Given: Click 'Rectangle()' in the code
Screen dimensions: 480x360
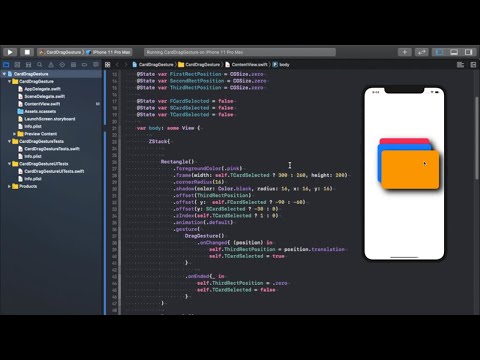Looking at the screenshot, I should click(177, 162).
